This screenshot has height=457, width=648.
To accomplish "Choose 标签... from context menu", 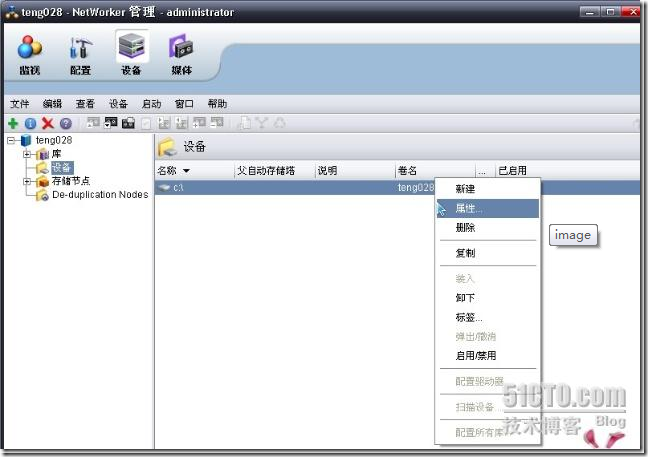I will click(488, 317).
